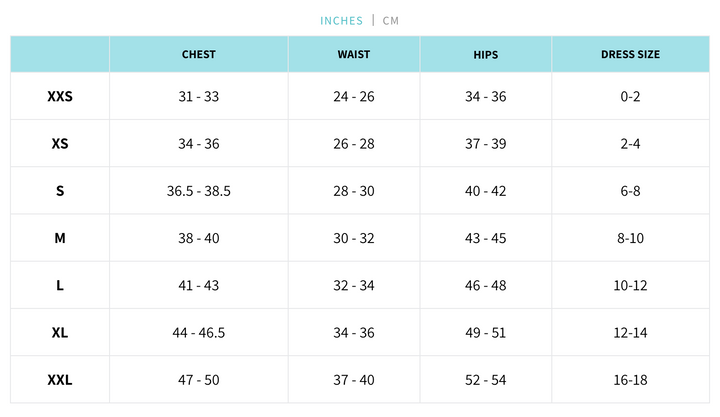
Task: Select the XXS size row label
Action: click(60, 97)
